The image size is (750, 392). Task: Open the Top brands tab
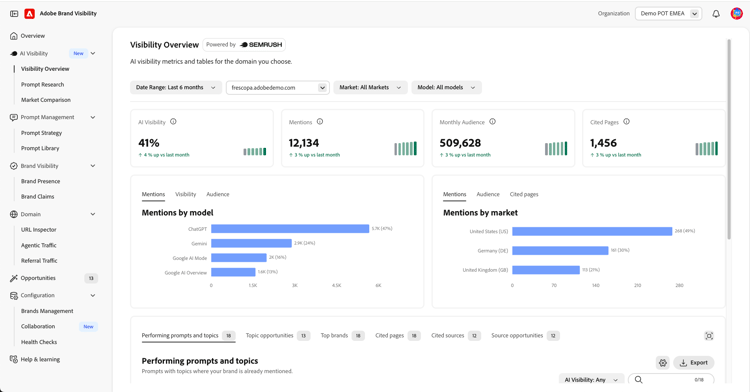pyautogui.click(x=342, y=336)
